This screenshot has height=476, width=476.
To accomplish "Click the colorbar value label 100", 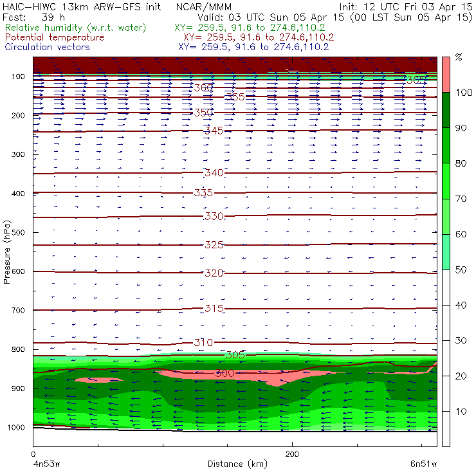I will [x=464, y=92].
